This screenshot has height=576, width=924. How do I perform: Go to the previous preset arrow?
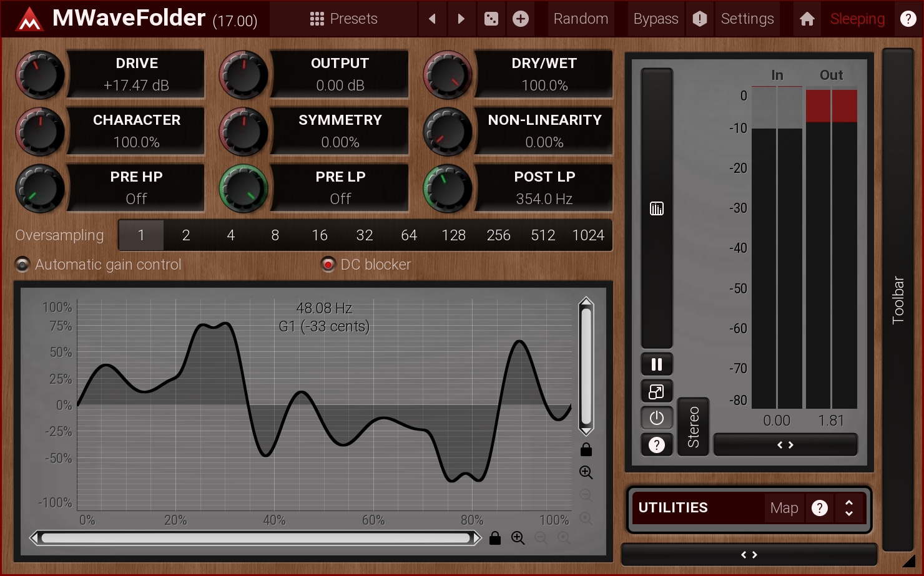click(x=432, y=19)
